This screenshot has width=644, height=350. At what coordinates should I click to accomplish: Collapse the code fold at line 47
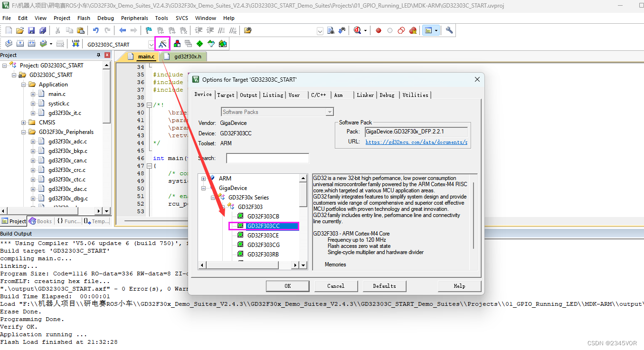149,166
